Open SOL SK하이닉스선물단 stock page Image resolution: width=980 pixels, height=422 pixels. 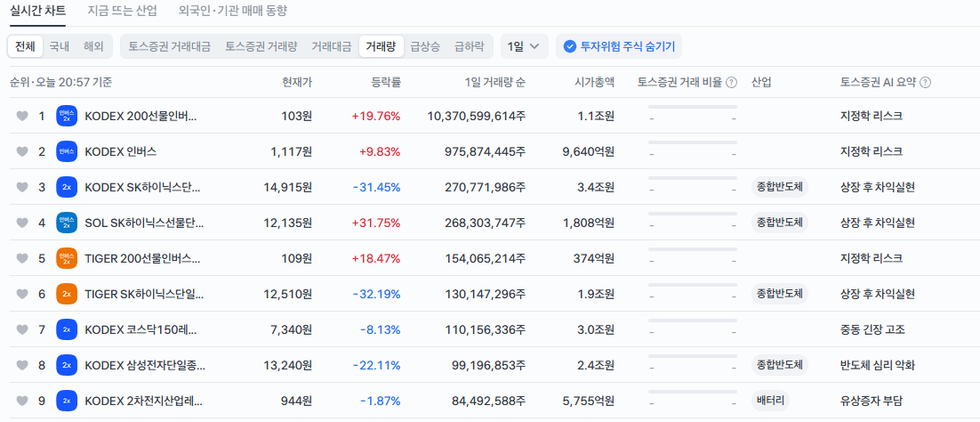click(x=143, y=223)
